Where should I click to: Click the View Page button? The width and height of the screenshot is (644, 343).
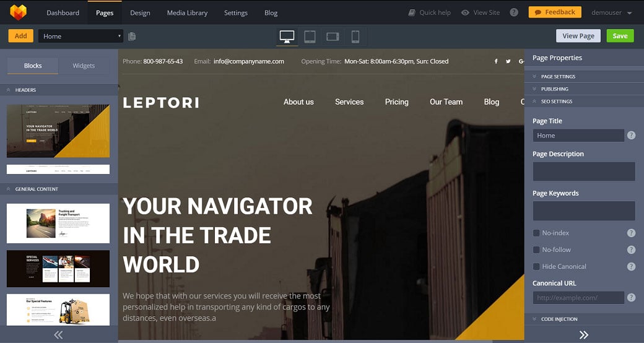[x=578, y=36]
